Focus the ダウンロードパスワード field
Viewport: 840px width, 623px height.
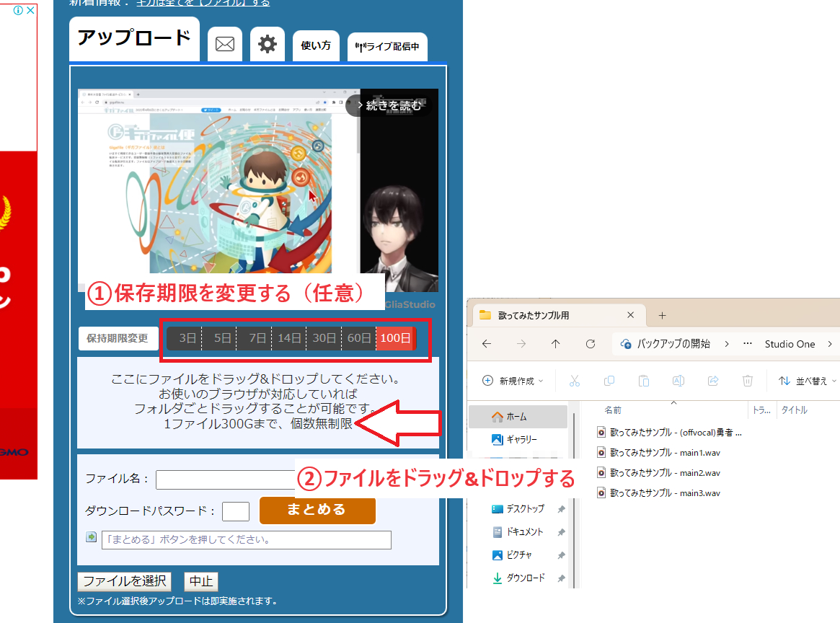pyautogui.click(x=236, y=511)
